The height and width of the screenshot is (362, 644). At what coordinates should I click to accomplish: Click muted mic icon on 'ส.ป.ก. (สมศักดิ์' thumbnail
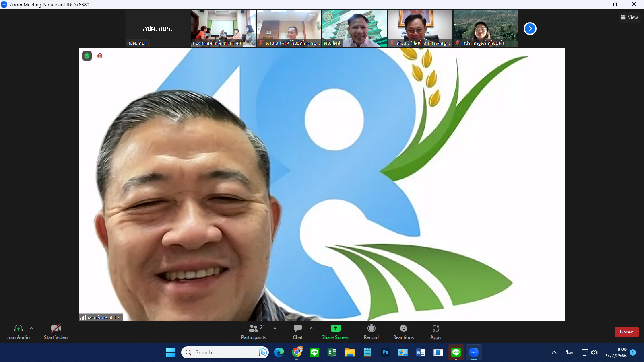[392, 43]
